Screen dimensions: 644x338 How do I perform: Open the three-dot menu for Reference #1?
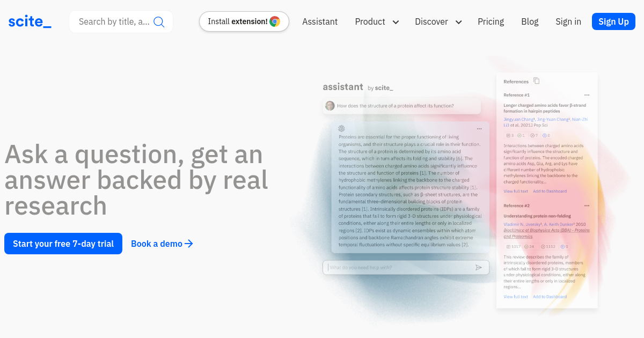click(587, 95)
